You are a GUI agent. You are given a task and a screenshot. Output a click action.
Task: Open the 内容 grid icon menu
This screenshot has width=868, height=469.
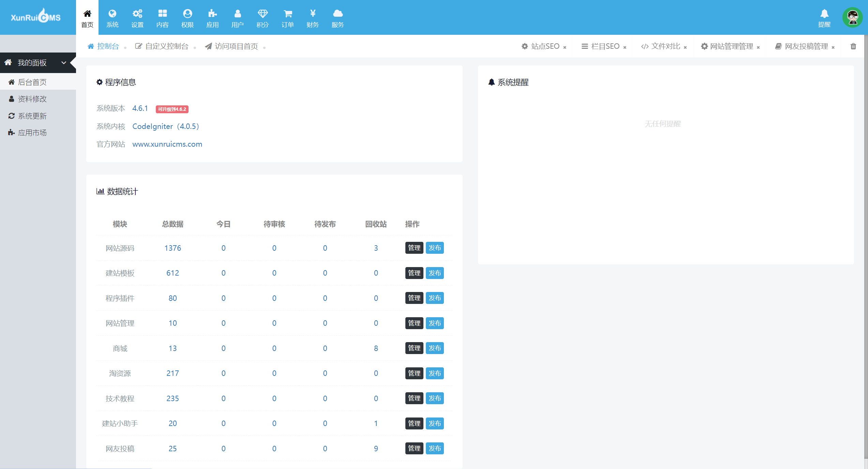tap(162, 18)
